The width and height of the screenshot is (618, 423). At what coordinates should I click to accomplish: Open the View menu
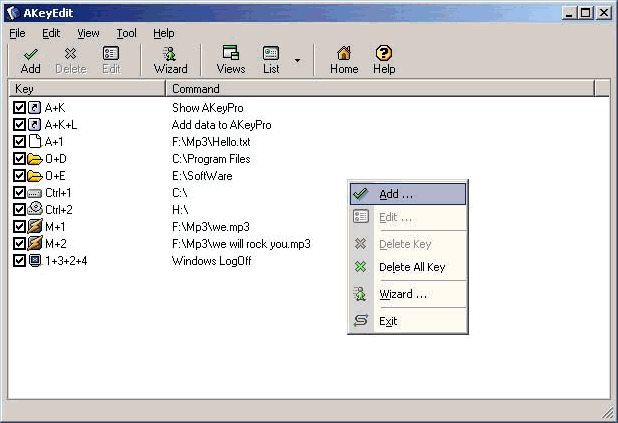pos(88,33)
